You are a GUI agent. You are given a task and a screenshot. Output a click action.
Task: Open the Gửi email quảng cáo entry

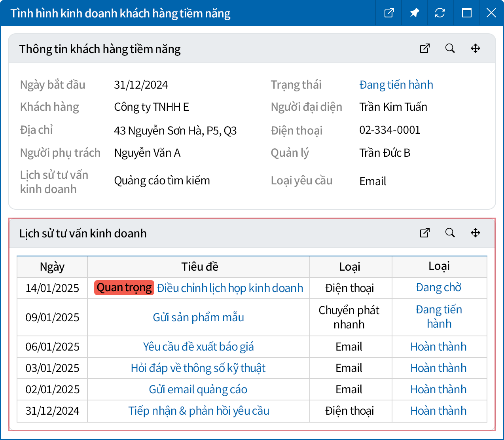(198, 389)
